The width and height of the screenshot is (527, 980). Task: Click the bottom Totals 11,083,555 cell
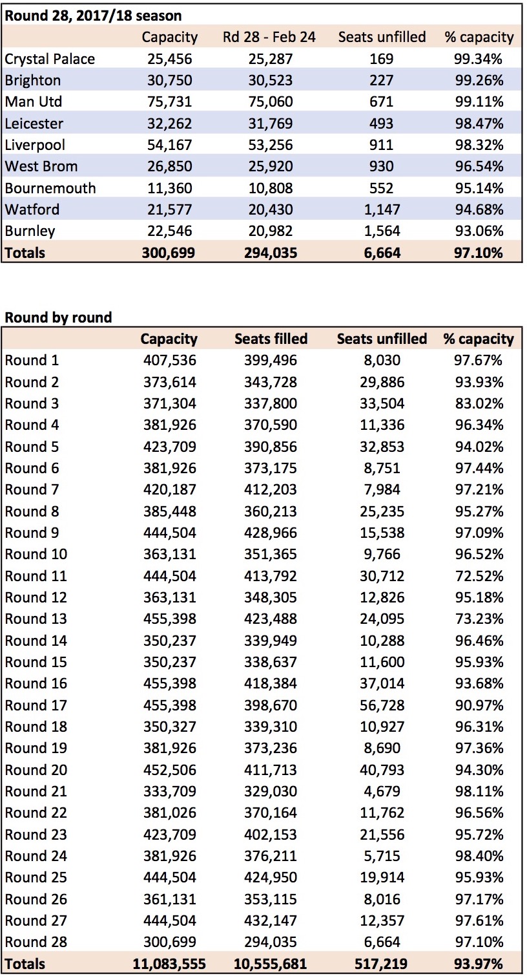(169, 963)
